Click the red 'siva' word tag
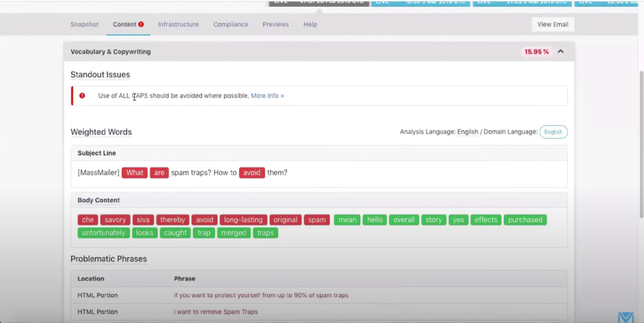This screenshot has width=644, height=323. (x=143, y=220)
